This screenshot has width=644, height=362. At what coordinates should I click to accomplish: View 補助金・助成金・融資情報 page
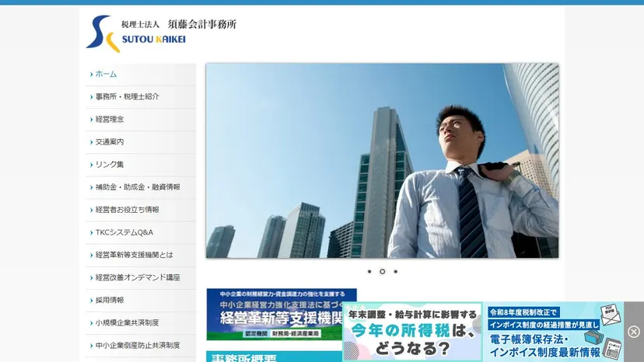pos(141,187)
